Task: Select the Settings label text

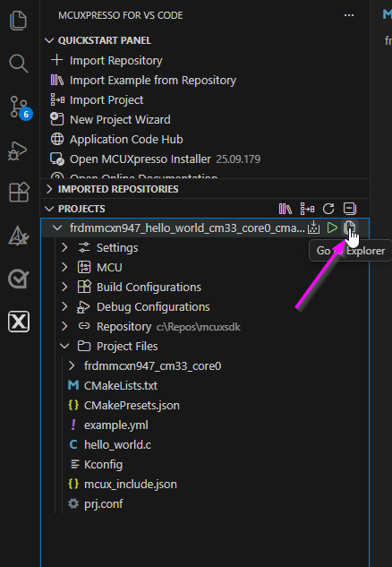Action: pyautogui.click(x=117, y=248)
